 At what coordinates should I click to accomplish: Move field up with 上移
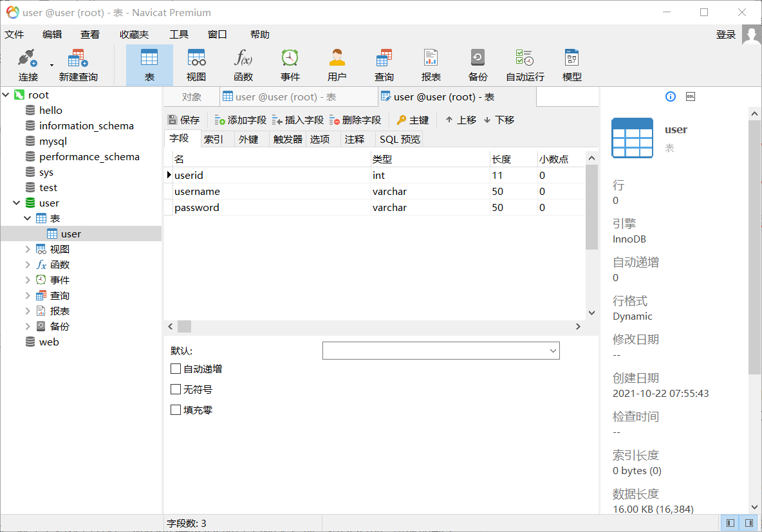pos(461,120)
